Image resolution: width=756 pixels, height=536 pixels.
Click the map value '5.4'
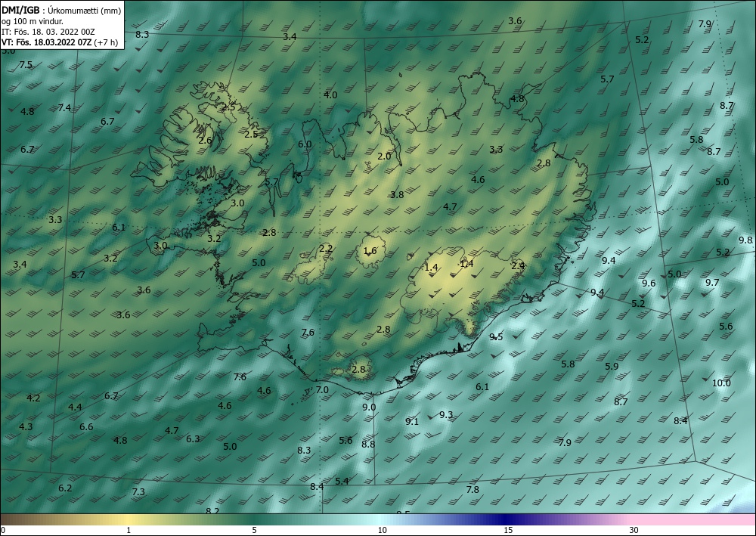point(342,481)
